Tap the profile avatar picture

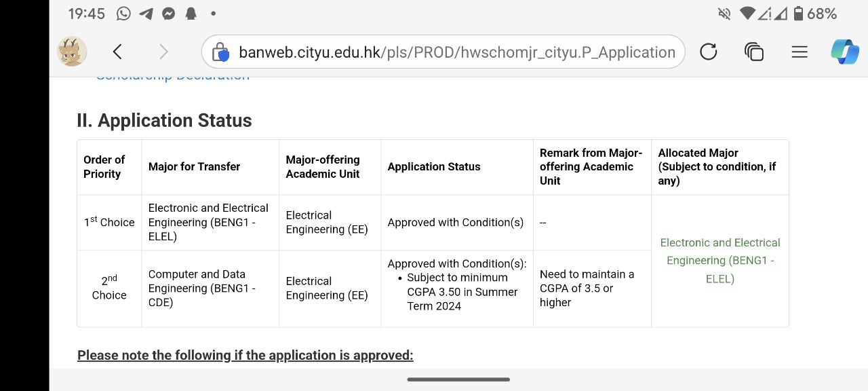tap(72, 52)
